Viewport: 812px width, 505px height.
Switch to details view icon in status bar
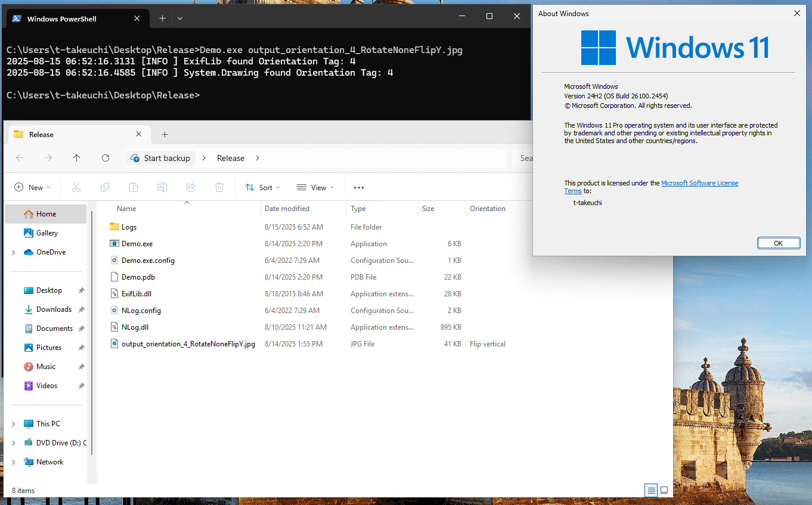651,490
